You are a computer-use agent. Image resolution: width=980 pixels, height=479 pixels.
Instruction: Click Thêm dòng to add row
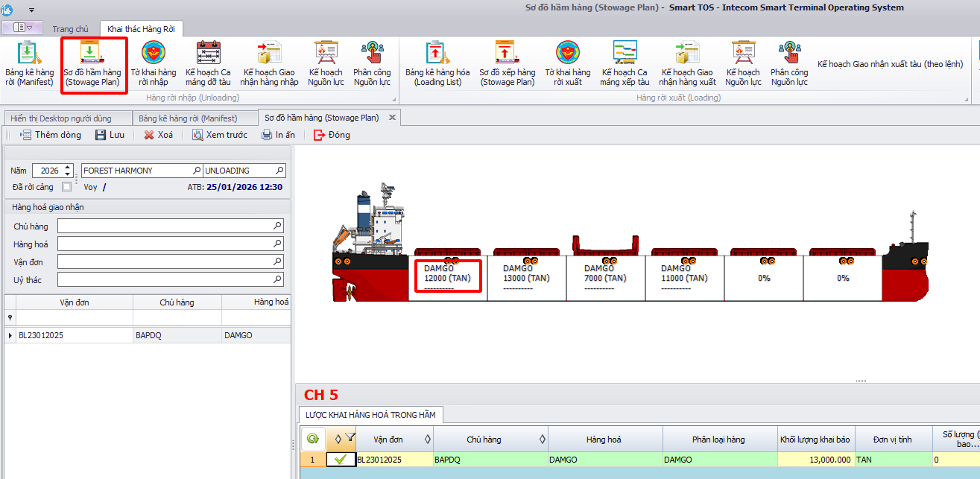[x=51, y=135]
